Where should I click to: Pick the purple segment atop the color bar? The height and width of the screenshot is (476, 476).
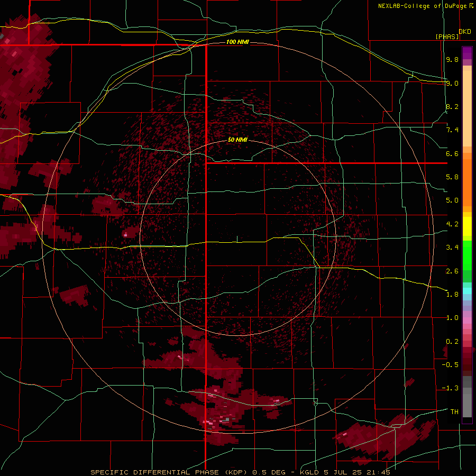click(467, 53)
